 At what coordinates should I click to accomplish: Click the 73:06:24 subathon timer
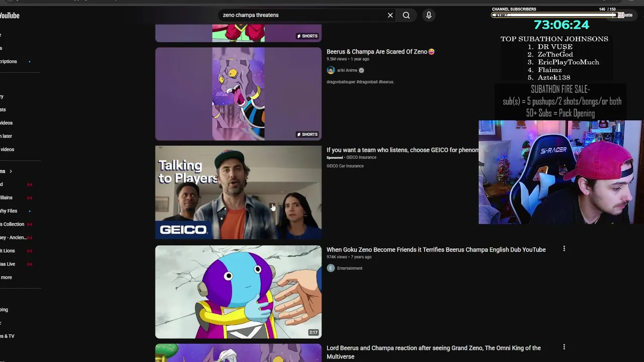[x=561, y=25]
